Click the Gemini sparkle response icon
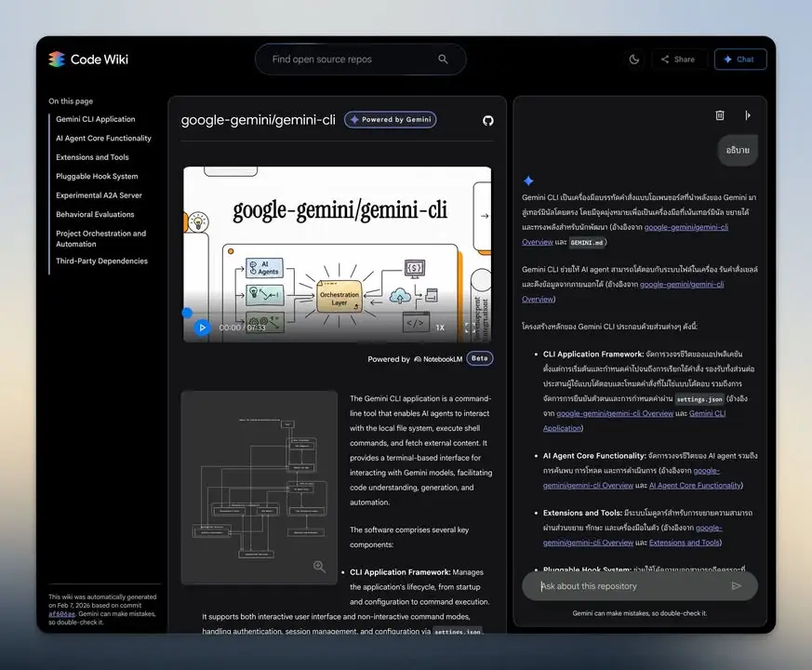This screenshot has height=670, width=812. [528, 181]
